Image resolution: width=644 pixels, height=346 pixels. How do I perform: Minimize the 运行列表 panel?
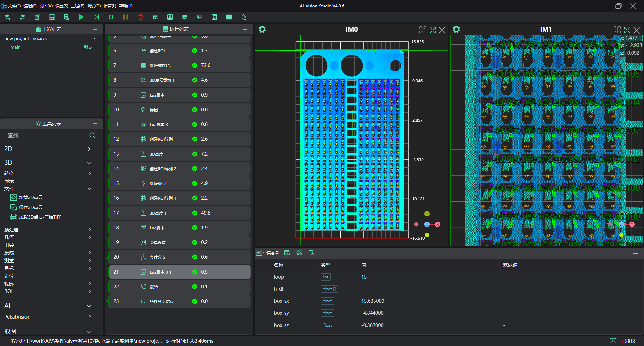pyautogui.click(x=245, y=29)
